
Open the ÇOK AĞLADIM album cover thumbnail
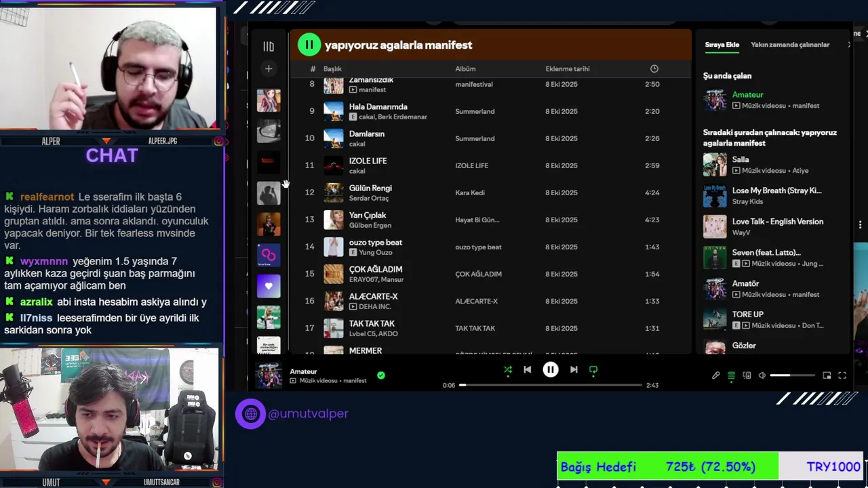[x=334, y=274]
